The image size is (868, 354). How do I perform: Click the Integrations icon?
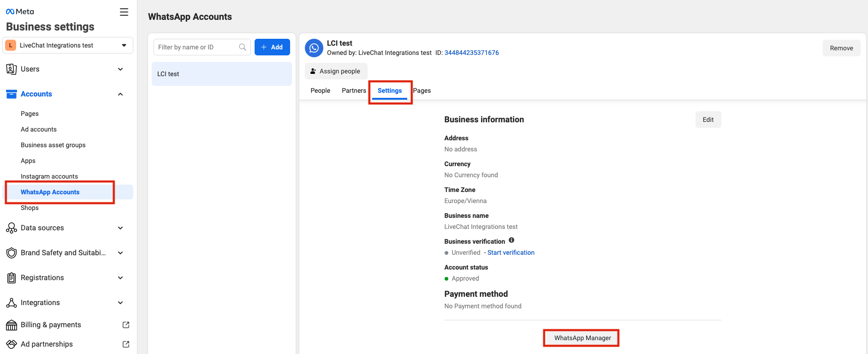coord(12,303)
